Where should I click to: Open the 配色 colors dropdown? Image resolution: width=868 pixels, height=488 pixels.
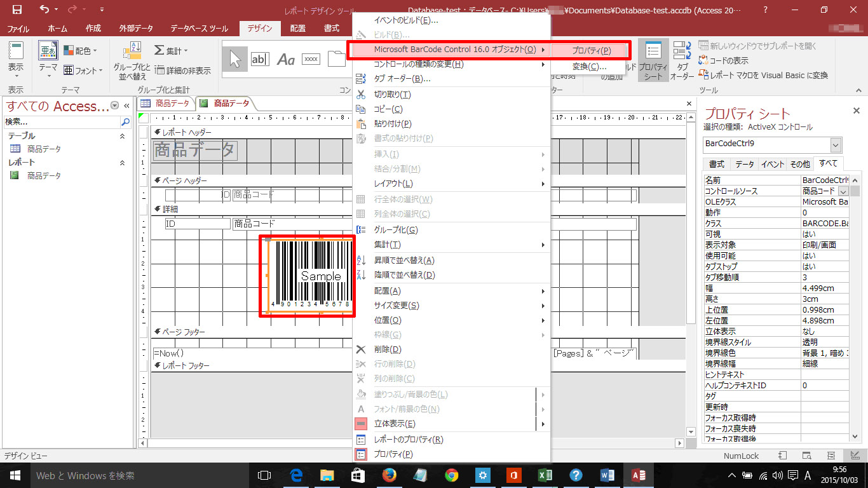point(81,50)
